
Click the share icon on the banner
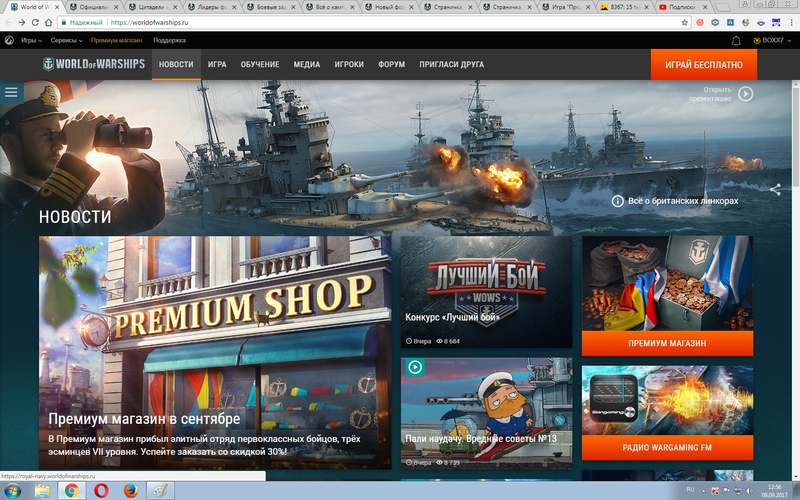point(775,190)
